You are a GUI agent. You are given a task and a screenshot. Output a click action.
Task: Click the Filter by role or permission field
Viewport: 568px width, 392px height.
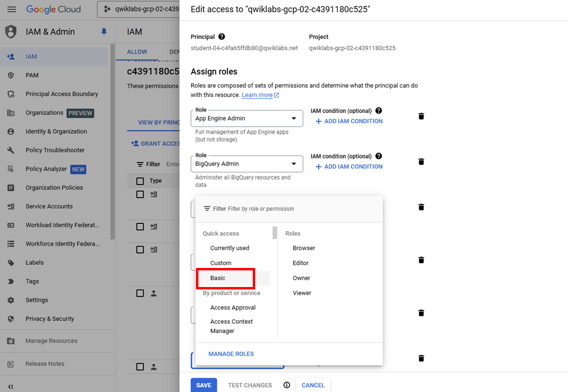[x=289, y=209]
